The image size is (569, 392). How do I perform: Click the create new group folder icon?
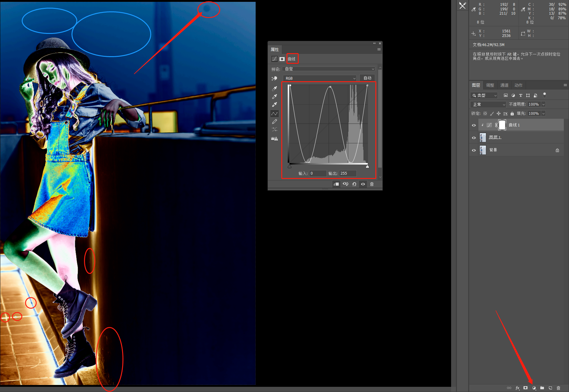click(x=542, y=388)
